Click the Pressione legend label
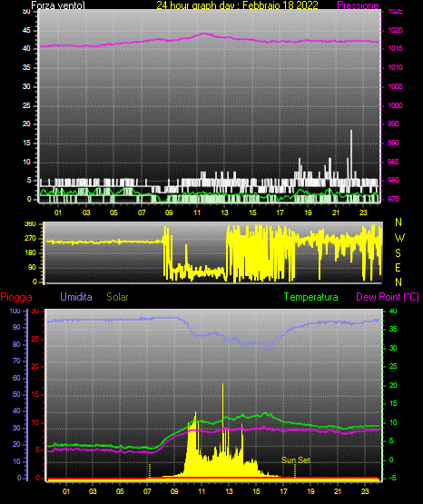Viewport: 423px width, 504px height. [x=358, y=5]
